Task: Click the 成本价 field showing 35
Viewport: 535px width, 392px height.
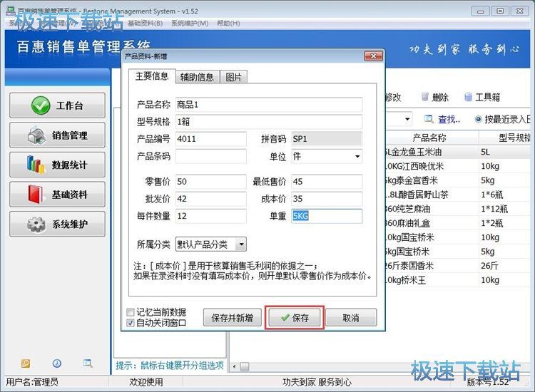Action: coord(327,199)
